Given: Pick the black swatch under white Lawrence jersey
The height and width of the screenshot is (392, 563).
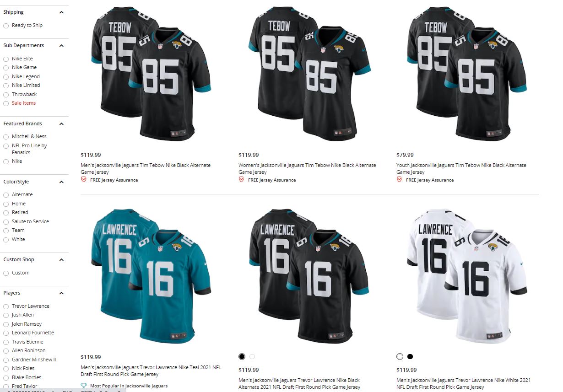Looking at the screenshot, I should [x=410, y=356].
